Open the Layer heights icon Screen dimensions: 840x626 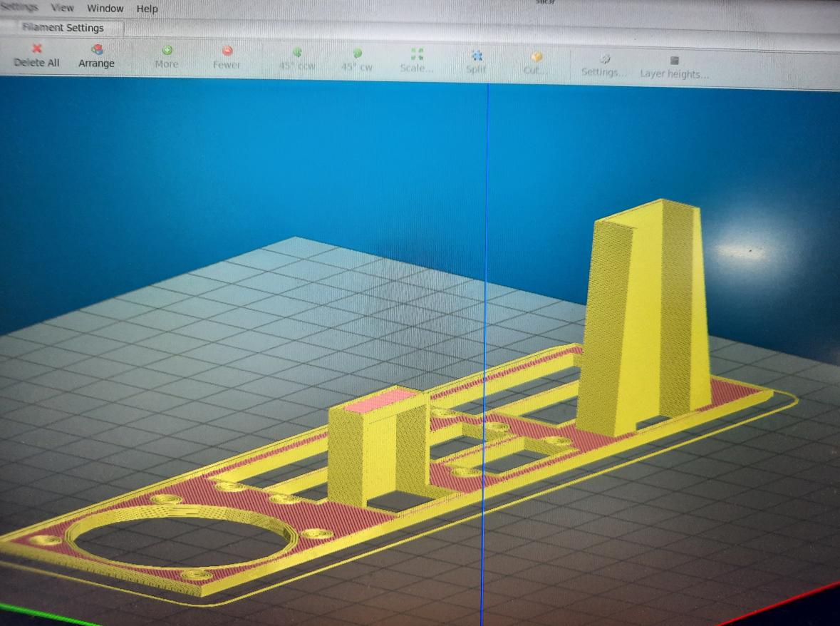click(675, 61)
